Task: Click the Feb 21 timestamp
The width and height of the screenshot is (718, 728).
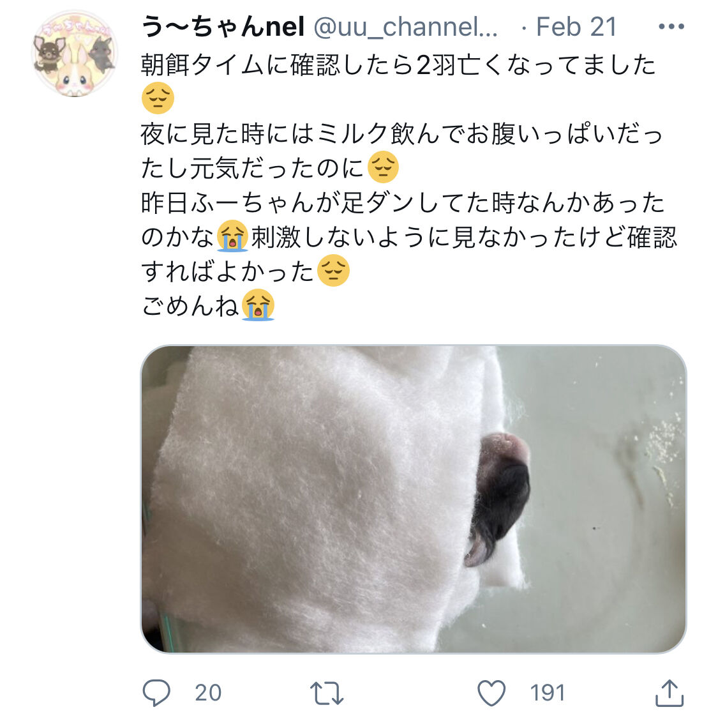Action: 576,26
